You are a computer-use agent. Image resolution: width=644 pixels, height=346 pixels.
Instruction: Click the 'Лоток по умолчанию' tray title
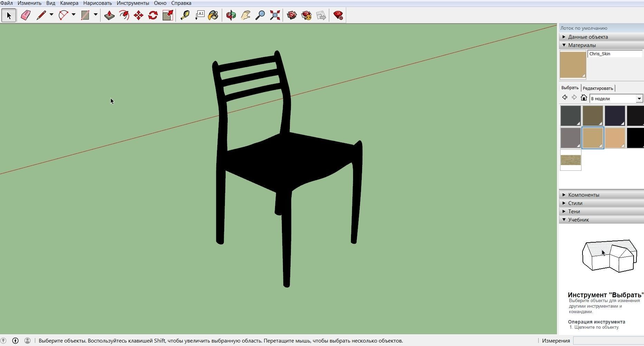coord(584,28)
